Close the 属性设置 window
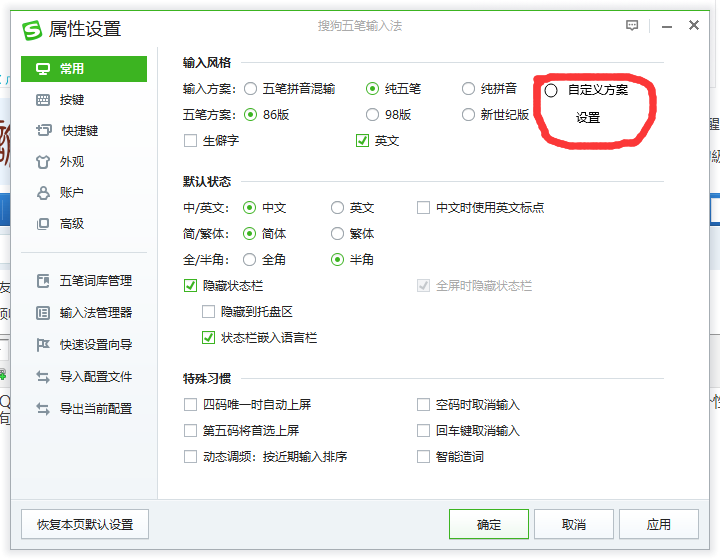This screenshot has width=720, height=560. pos(694,25)
